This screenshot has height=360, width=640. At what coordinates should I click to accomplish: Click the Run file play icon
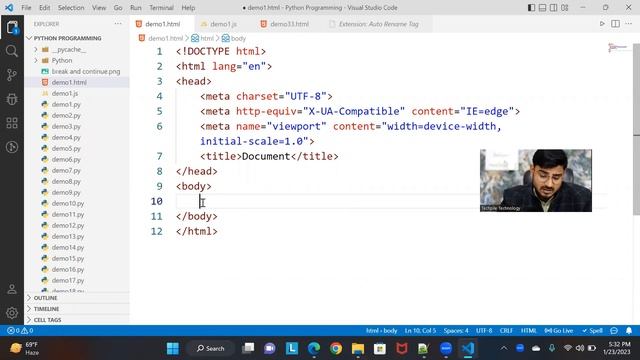(x=602, y=24)
